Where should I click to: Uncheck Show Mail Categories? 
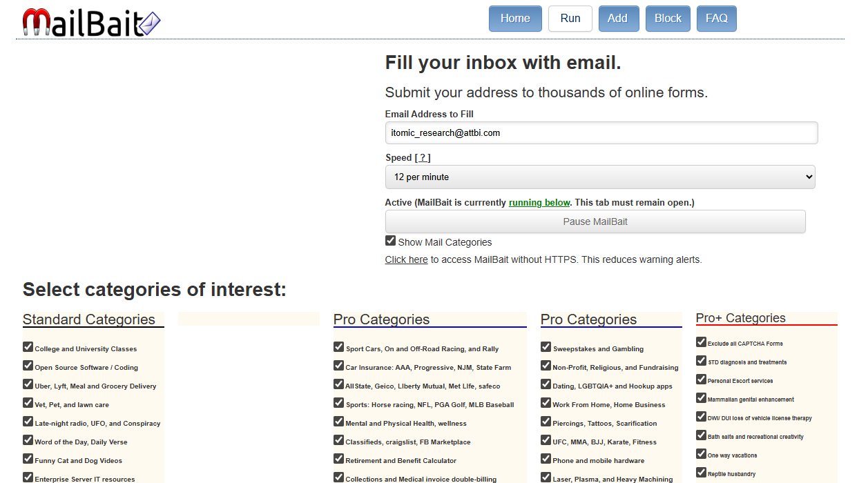(391, 241)
